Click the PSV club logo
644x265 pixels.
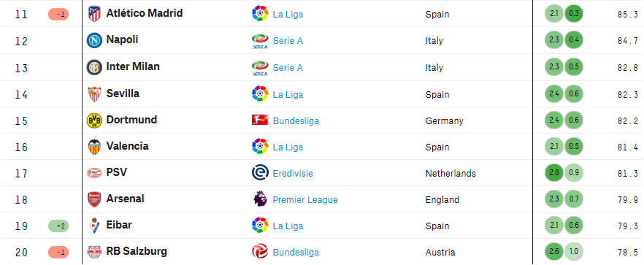[x=94, y=173]
